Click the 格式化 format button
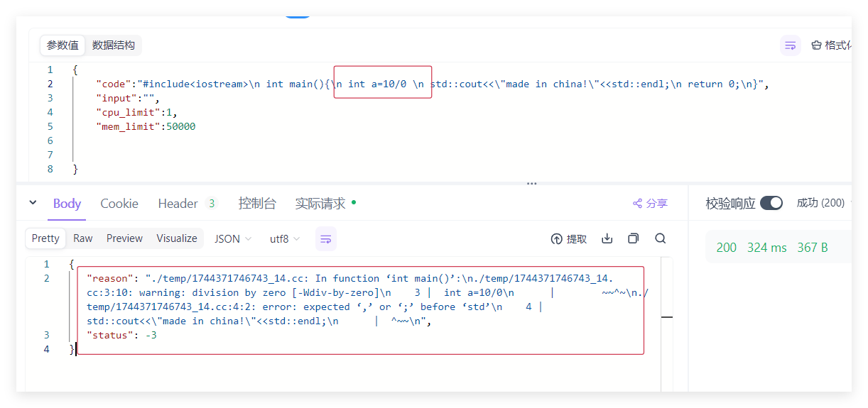The height and width of the screenshot is (408, 868). click(831, 45)
